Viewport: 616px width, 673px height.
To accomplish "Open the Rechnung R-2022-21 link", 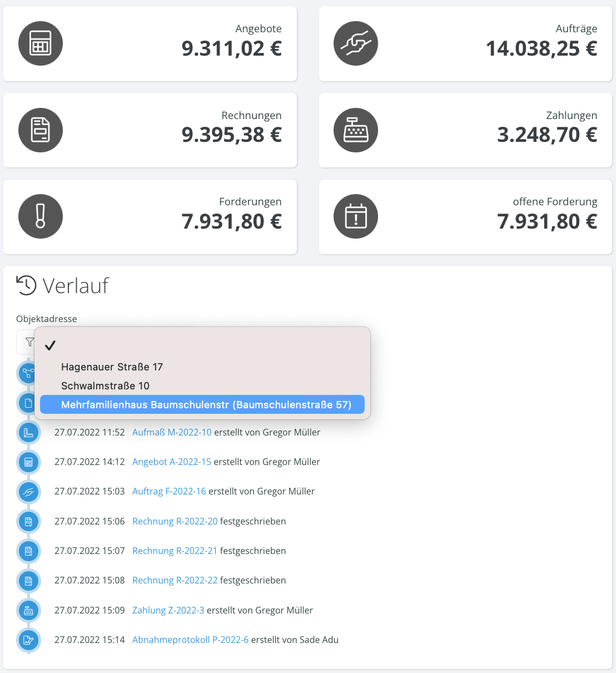I will pos(175,551).
